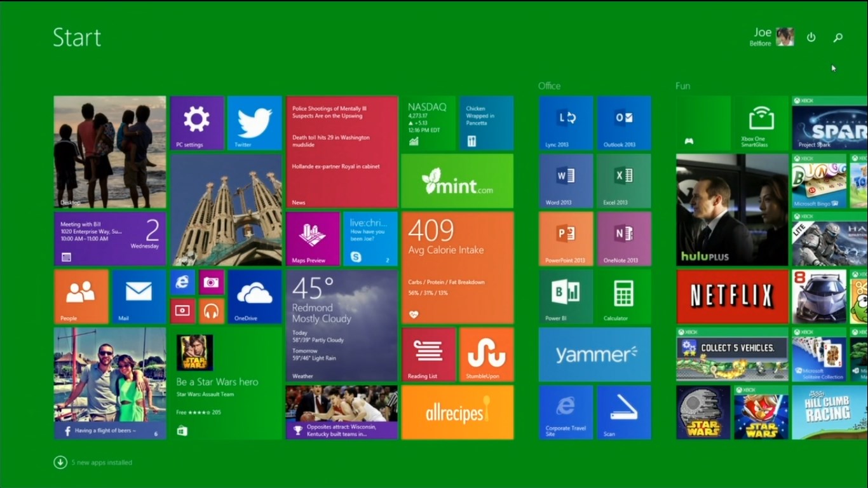
Task: Open the allrecipes tile
Action: point(458,412)
